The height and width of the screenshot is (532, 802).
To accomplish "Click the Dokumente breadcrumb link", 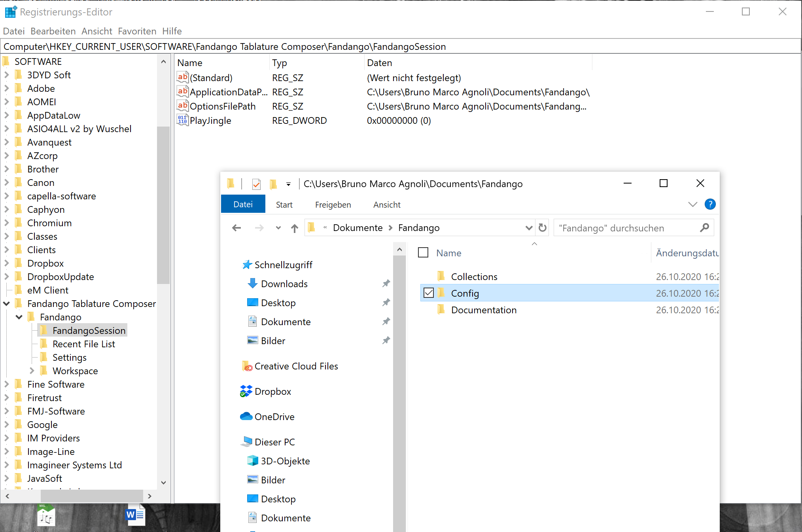I will tap(357, 228).
